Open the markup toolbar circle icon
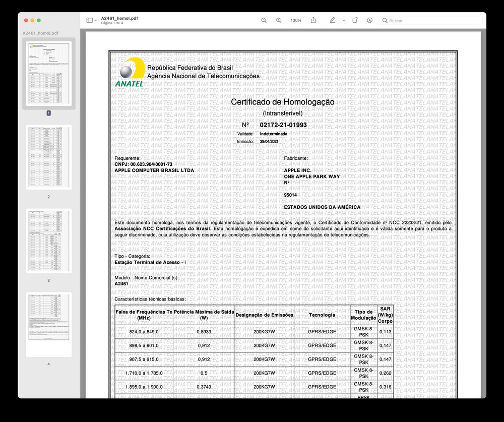 pyautogui.click(x=369, y=20)
